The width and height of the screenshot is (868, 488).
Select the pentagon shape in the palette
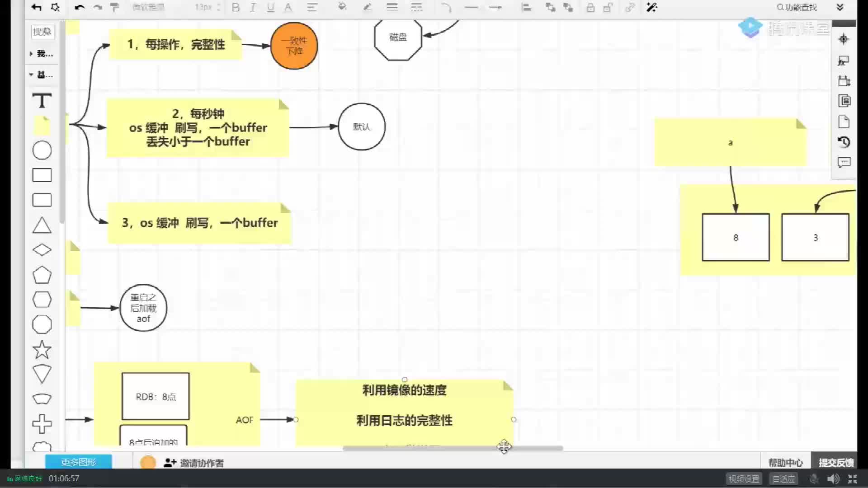42,275
